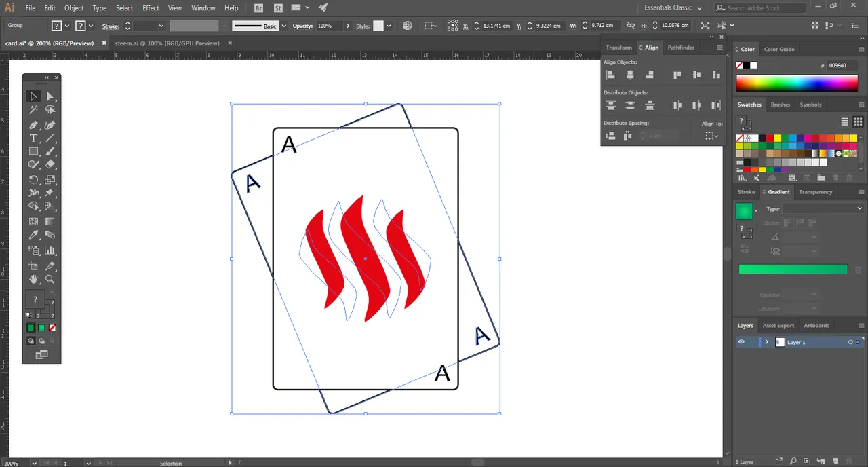
Task: Toggle constrain width and height proportions
Action: [631, 26]
